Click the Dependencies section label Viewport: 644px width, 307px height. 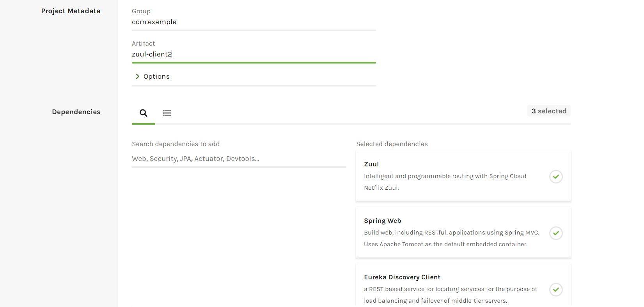coord(76,112)
